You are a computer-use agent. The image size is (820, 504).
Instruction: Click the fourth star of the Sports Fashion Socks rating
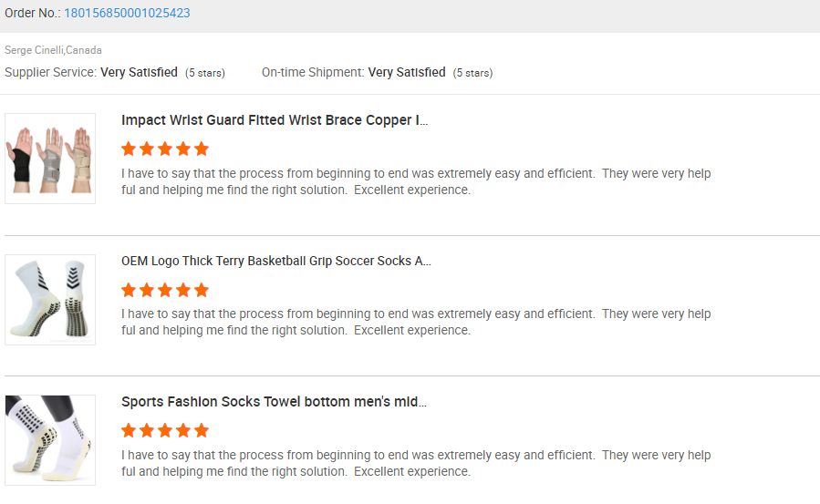[183, 431]
